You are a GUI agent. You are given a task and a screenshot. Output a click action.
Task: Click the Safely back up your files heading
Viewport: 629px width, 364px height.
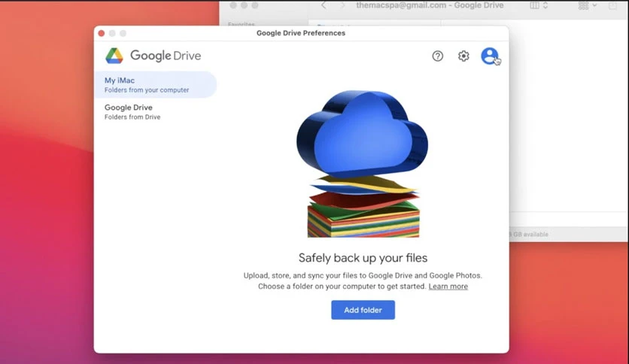click(x=363, y=258)
